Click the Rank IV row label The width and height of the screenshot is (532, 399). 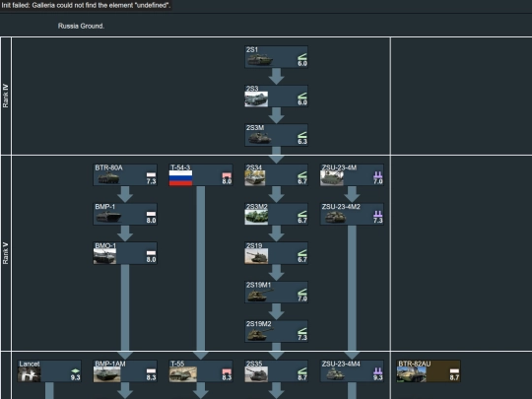click(x=6, y=96)
